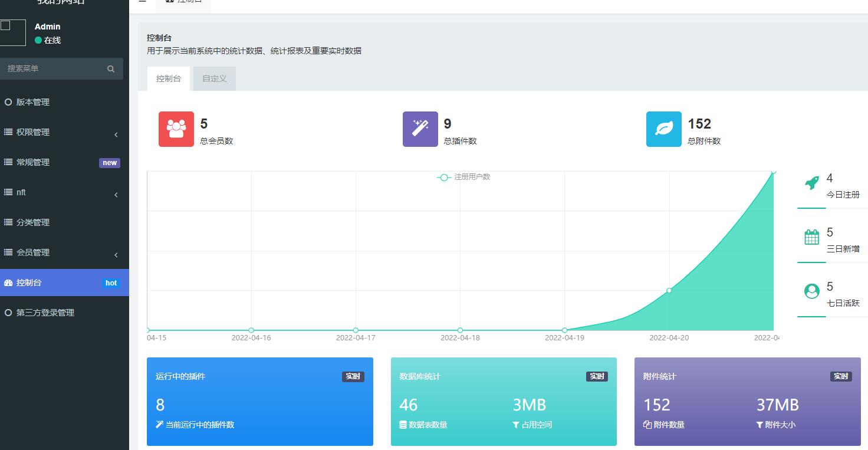Open 版本管理 in the sidebar

33,103
